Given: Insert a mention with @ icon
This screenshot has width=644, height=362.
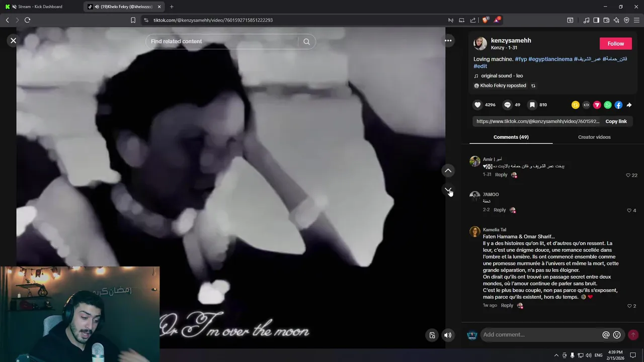Looking at the screenshot, I should click(x=606, y=335).
